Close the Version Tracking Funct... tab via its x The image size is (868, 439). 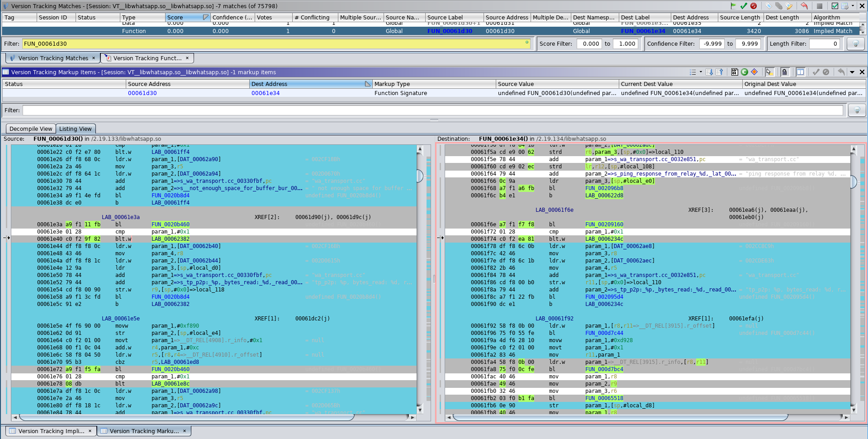tap(187, 58)
